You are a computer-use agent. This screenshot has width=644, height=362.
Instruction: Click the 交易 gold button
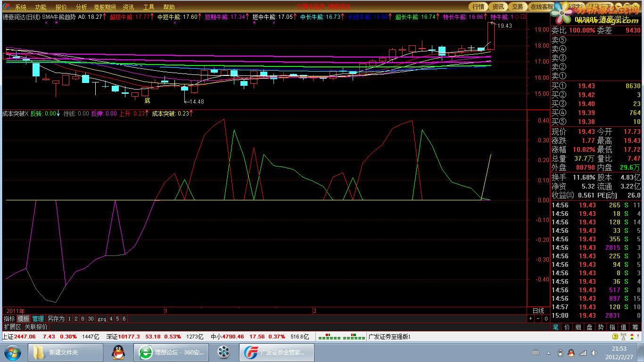pyautogui.click(x=518, y=7)
